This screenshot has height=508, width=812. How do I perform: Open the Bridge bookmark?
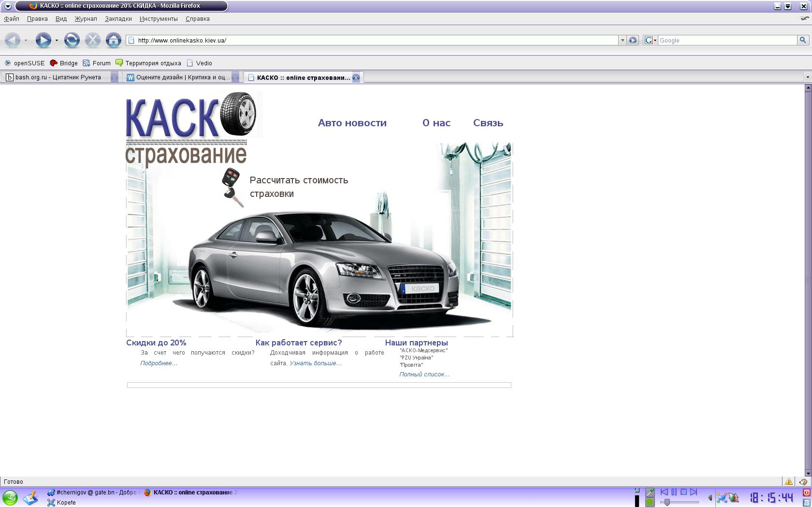pos(64,63)
